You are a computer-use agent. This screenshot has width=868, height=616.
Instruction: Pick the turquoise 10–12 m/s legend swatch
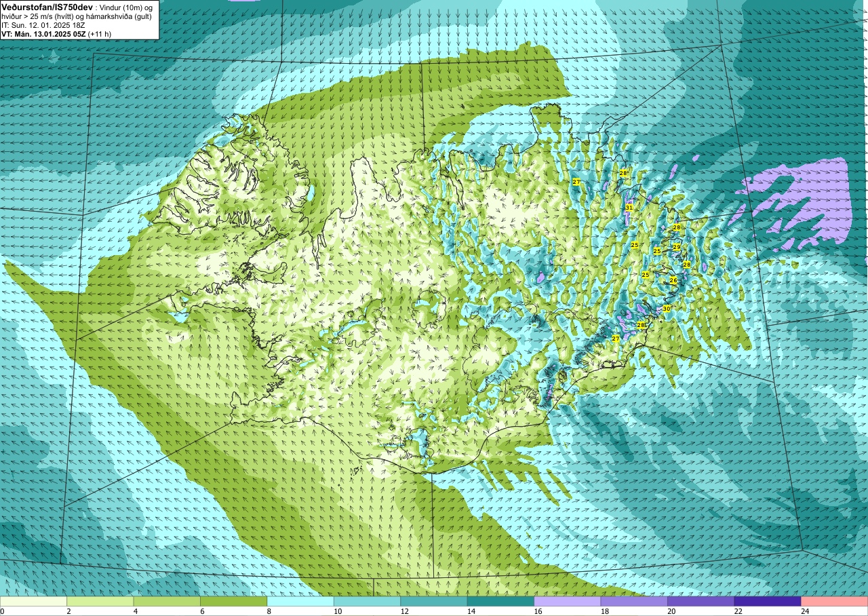pyautogui.click(x=367, y=601)
